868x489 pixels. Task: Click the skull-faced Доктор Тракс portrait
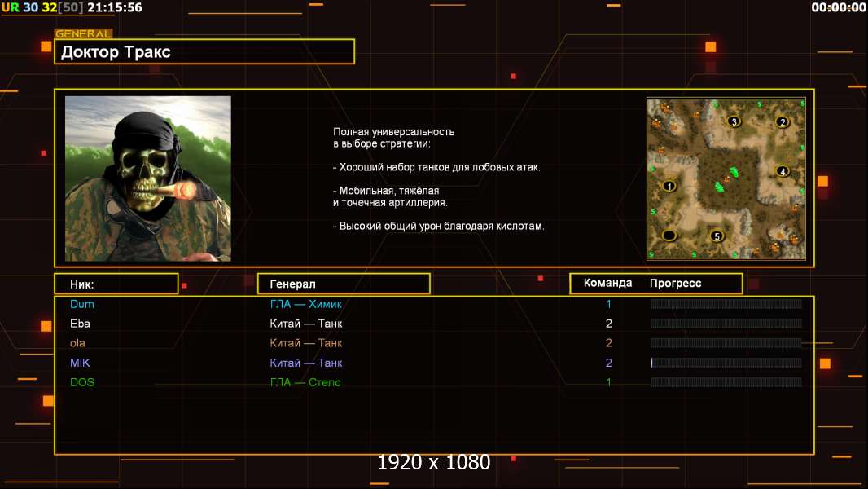point(148,178)
